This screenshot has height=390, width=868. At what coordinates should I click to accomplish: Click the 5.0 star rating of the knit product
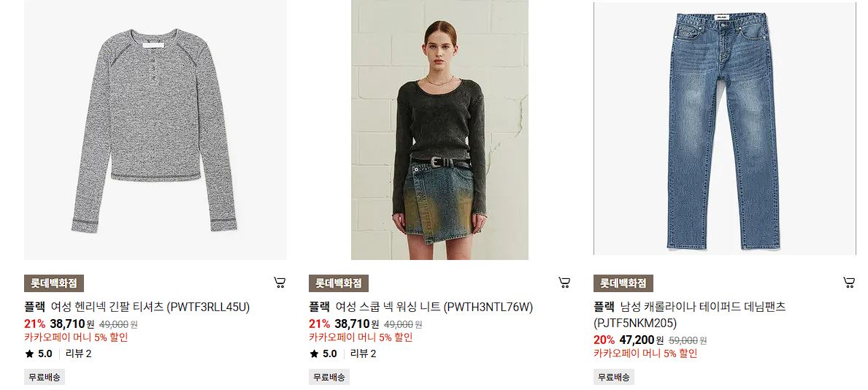pyautogui.click(x=323, y=354)
